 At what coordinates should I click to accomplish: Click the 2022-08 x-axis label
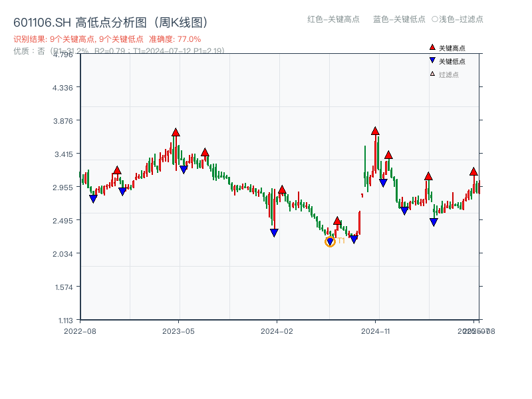click(x=80, y=331)
